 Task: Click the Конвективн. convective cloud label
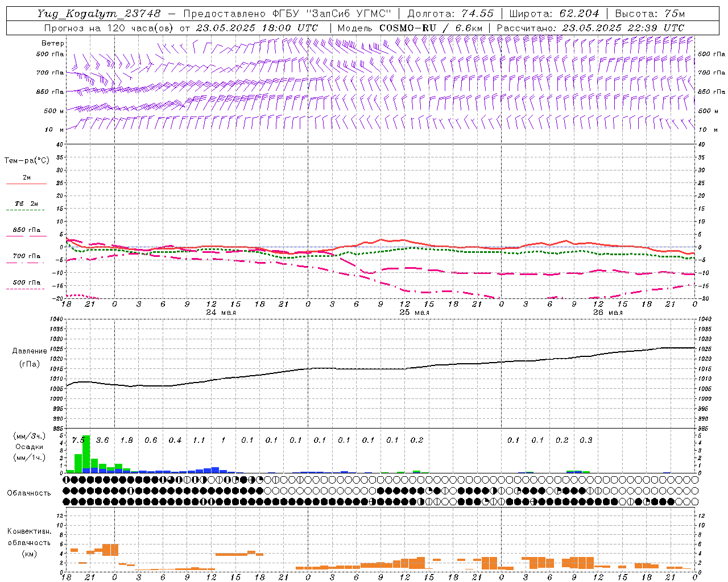tap(29, 531)
